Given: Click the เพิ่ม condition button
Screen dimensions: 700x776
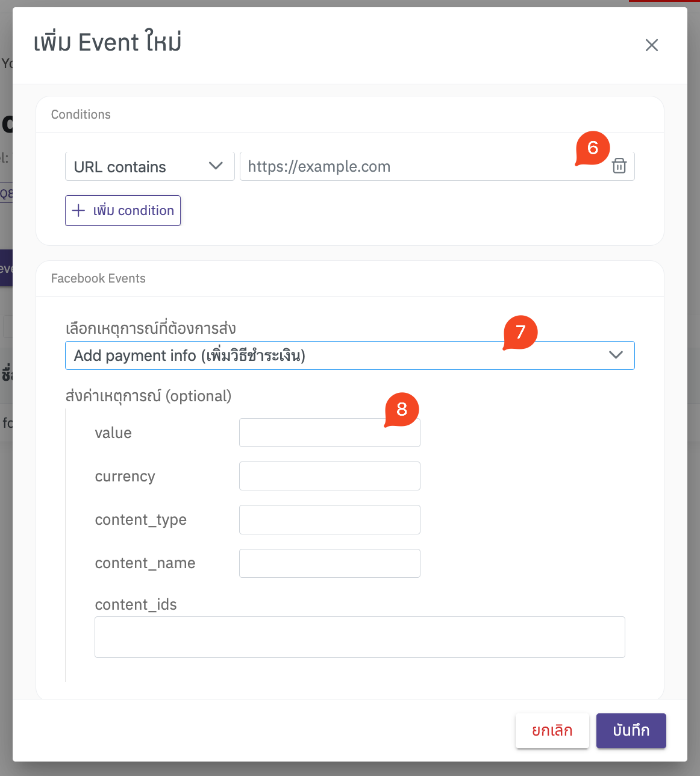Looking at the screenshot, I should 123,210.
